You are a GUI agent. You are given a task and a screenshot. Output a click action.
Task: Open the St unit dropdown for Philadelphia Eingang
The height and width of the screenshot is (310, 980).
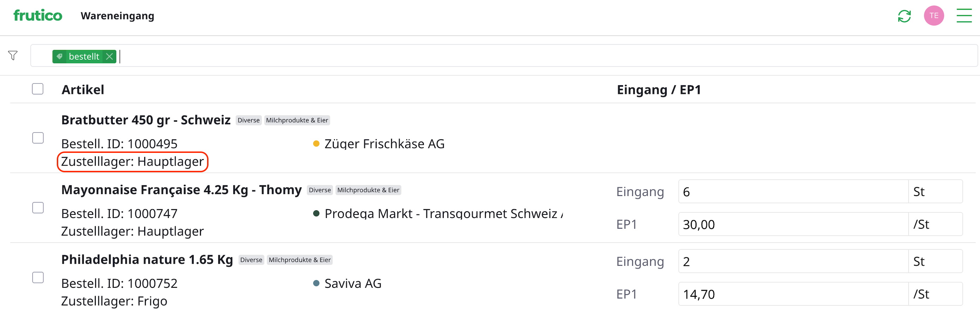pyautogui.click(x=935, y=262)
